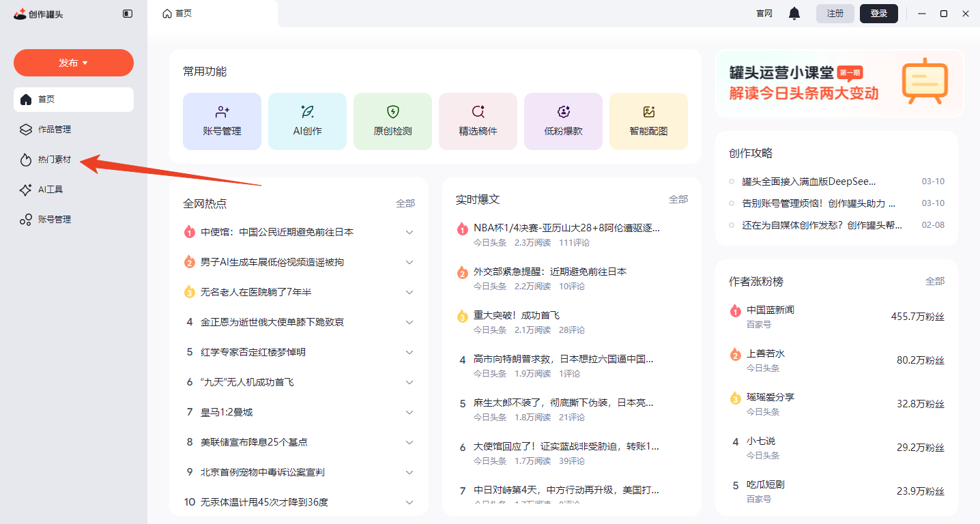980x524 pixels.
Task: Open 全部 link for 实时爆文
Action: [678, 198]
